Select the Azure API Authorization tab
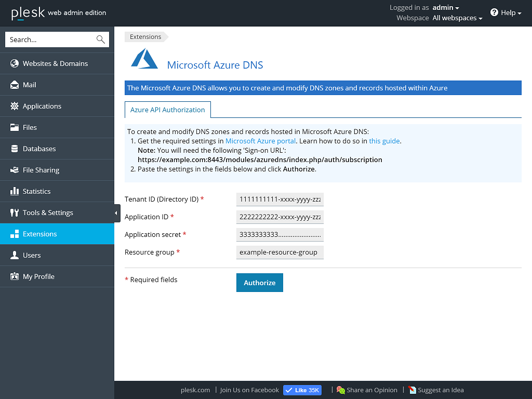 click(167, 110)
